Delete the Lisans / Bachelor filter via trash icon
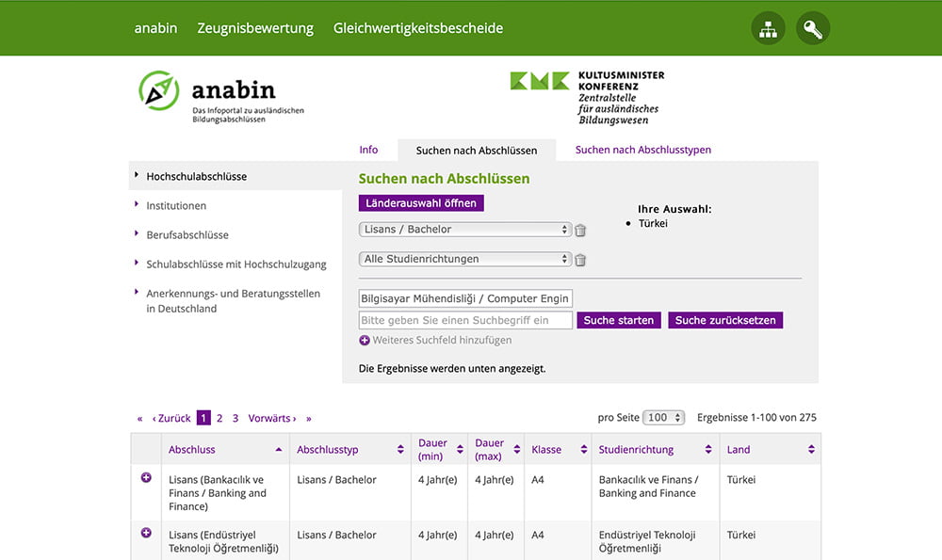Screen dimensions: 942x560 click(580, 231)
